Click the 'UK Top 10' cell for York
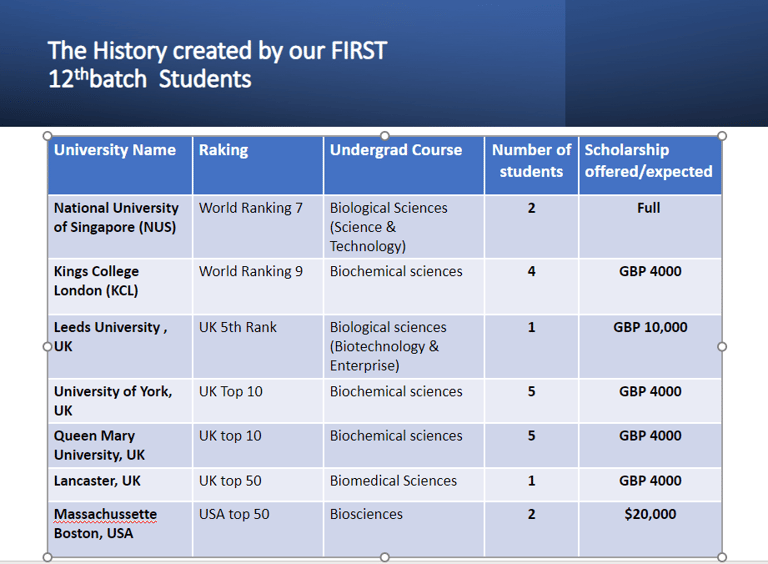 pos(258,400)
